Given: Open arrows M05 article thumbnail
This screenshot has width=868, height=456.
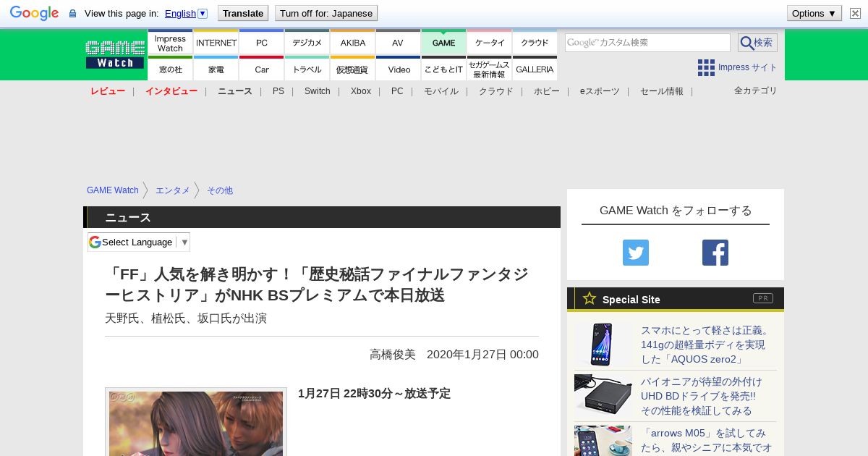Looking at the screenshot, I should tap(603, 441).
